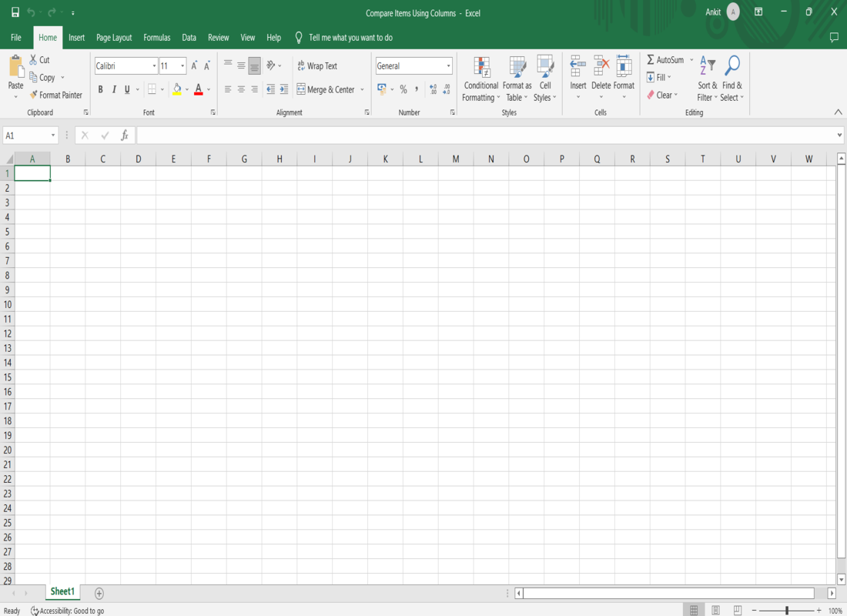This screenshot has height=616, width=847.
Task: Add a new sheet with the plus button
Action: click(99, 592)
